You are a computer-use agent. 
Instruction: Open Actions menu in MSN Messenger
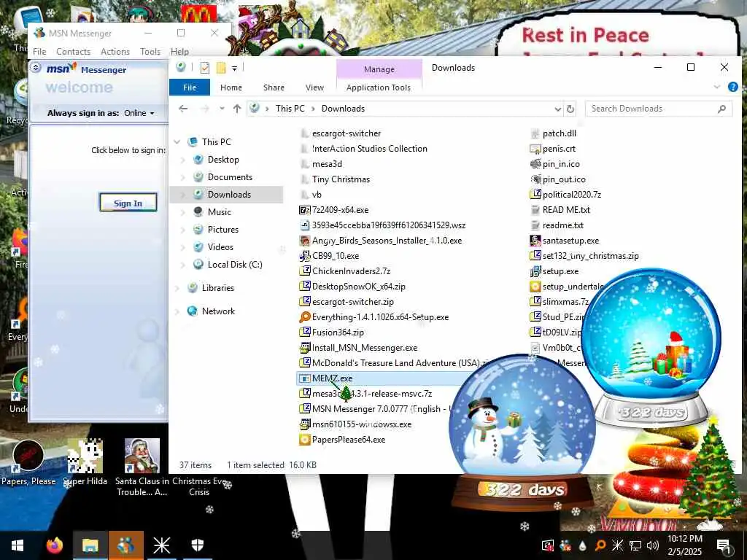click(115, 52)
